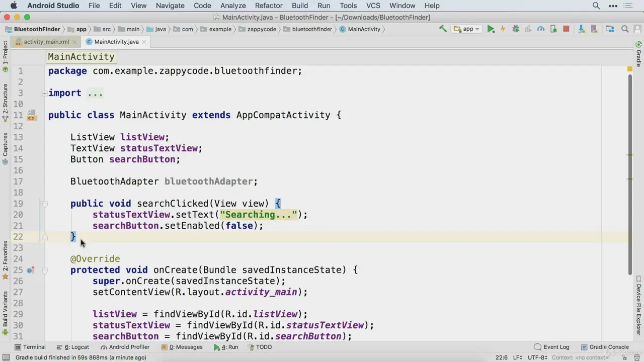
Task: Click the editor vertical scrollbar thumb
Action: [x=629, y=174]
